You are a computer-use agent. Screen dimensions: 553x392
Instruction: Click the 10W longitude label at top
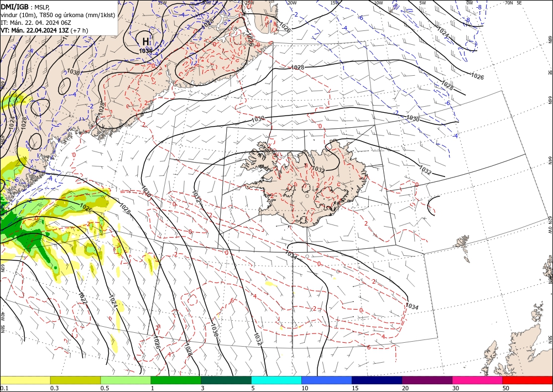pos(378,3)
